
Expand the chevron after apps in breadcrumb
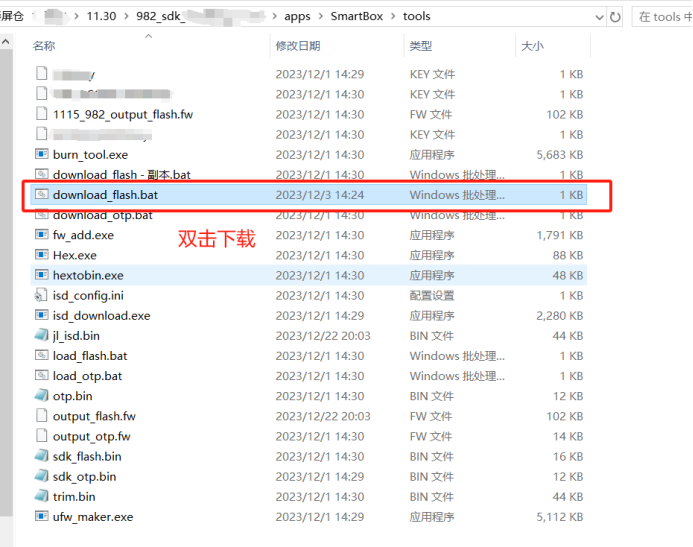320,16
